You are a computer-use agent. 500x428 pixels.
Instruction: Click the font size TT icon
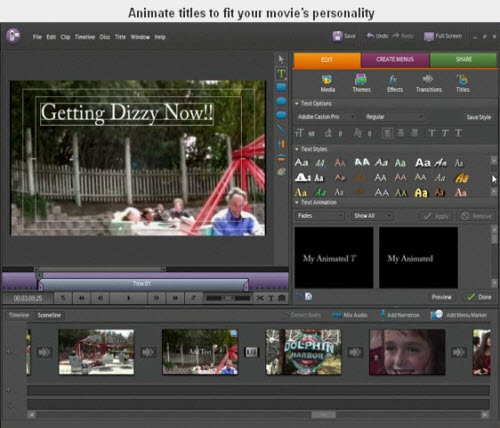pos(299,133)
